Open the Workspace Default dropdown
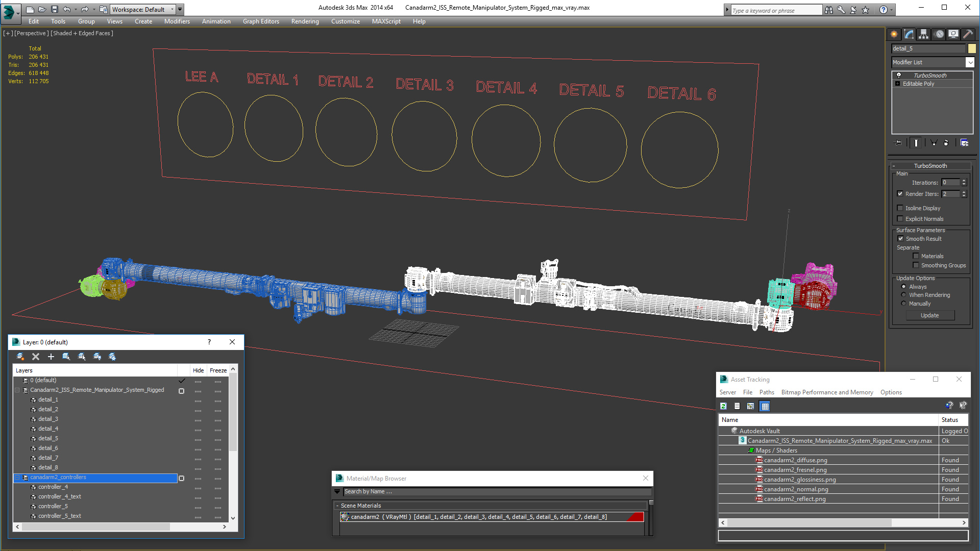 click(x=143, y=9)
